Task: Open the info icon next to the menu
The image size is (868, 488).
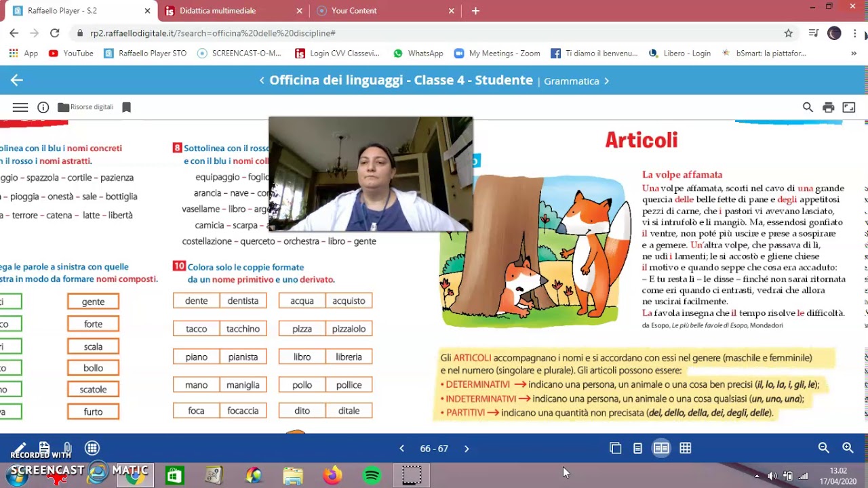Action: (43, 107)
